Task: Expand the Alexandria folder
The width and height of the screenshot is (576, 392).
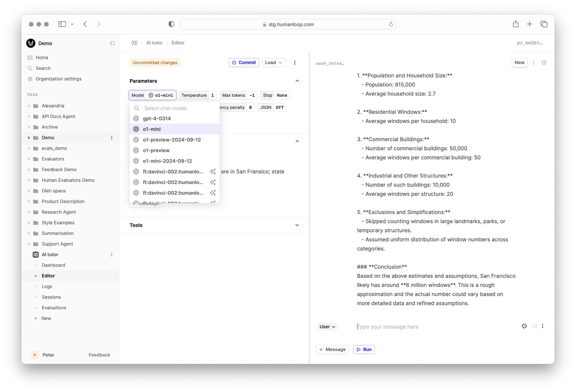Action: (x=29, y=106)
